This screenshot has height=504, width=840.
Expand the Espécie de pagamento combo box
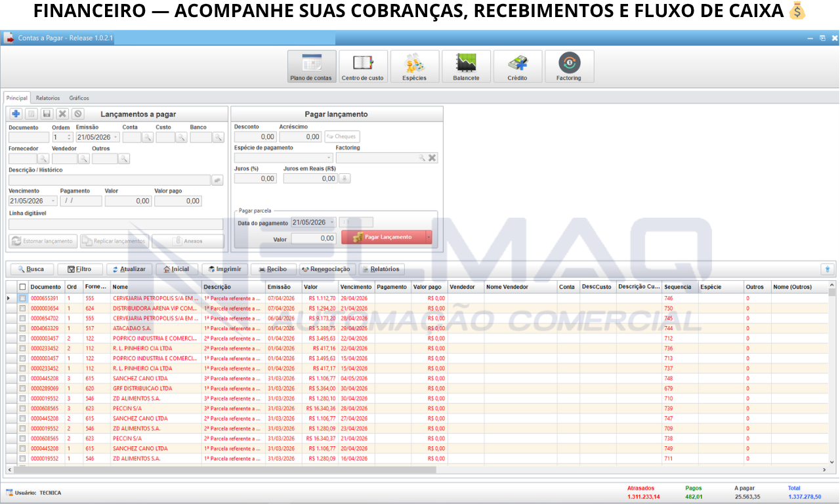[x=329, y=158]
